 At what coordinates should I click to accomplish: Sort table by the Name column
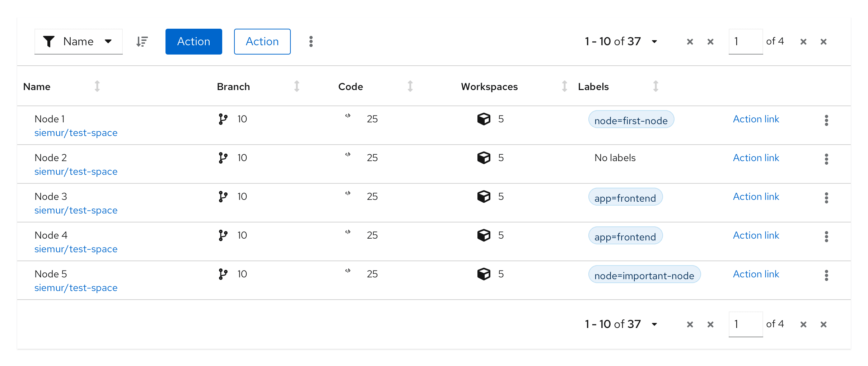coord(97,86)
